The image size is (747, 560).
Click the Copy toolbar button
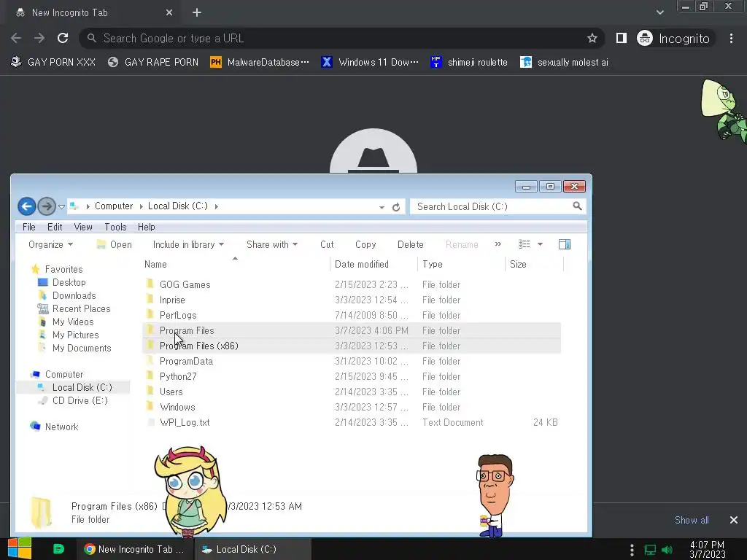click(365, 244)
